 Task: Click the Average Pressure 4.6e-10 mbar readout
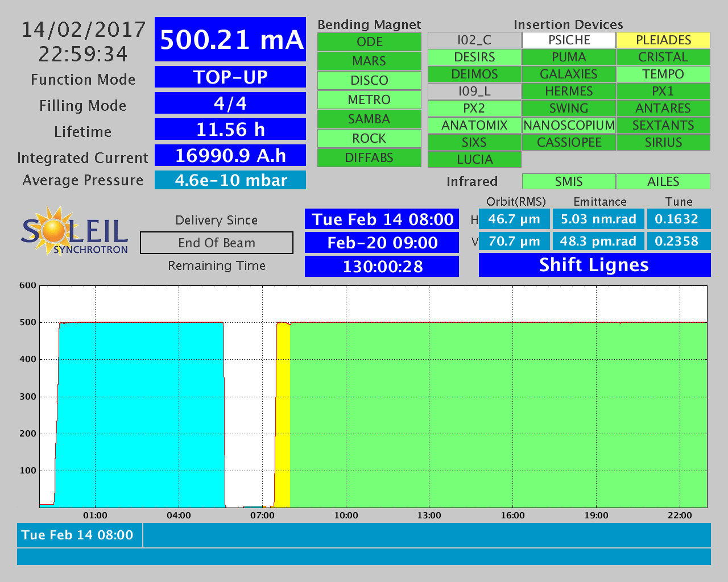coord(230,180)
